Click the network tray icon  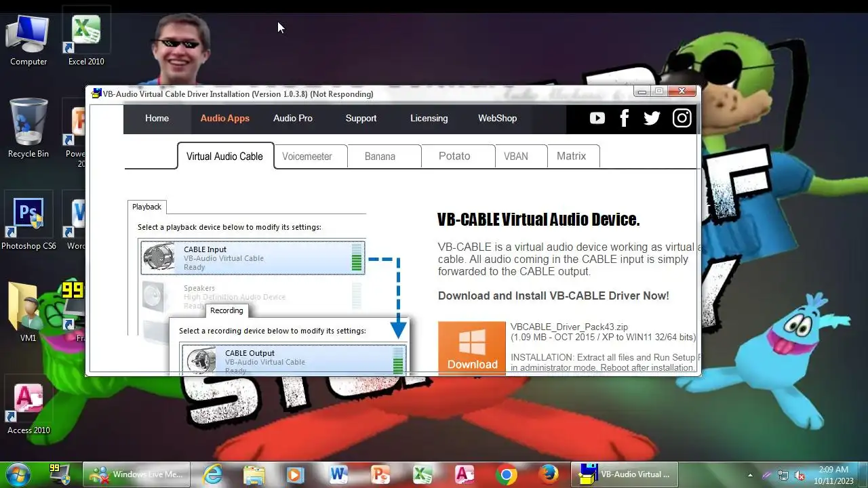783,475
